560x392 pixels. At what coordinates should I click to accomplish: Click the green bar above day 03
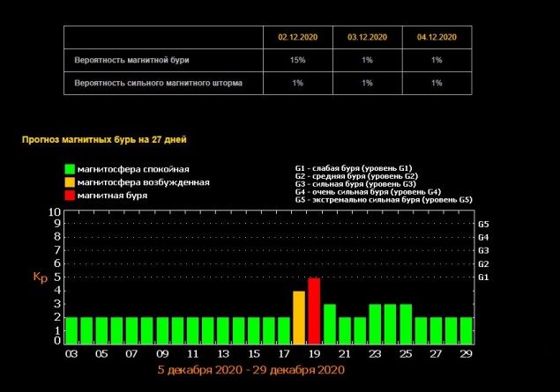click(72, 329)
